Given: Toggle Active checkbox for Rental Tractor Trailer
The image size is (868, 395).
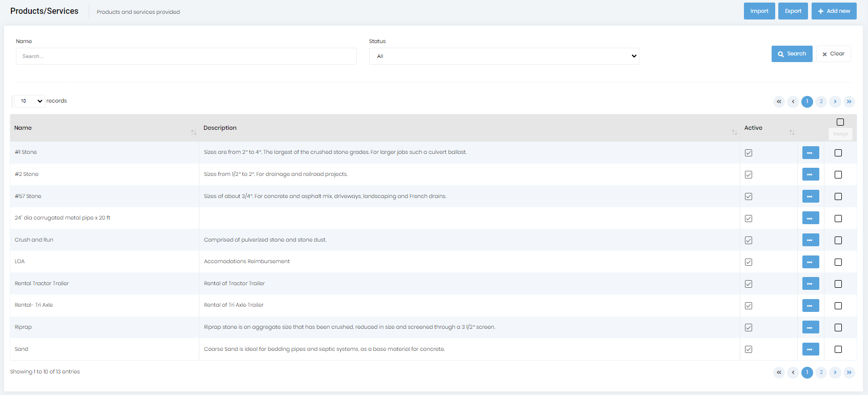Looking at the screenshot, I should point(749,284).
